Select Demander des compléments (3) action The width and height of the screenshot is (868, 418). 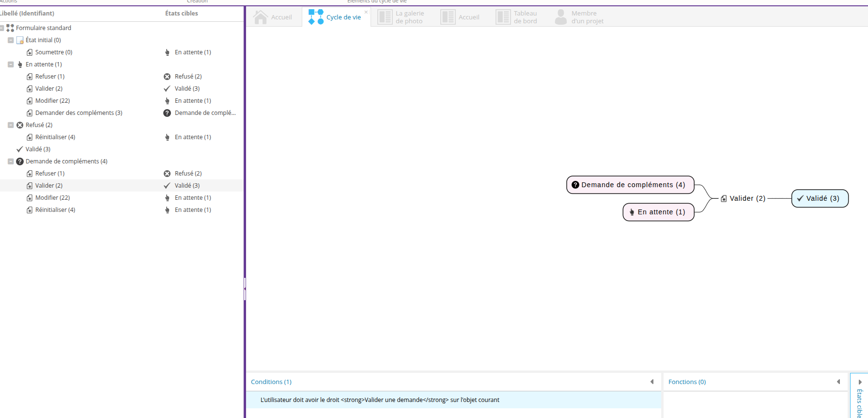(78, 113)
